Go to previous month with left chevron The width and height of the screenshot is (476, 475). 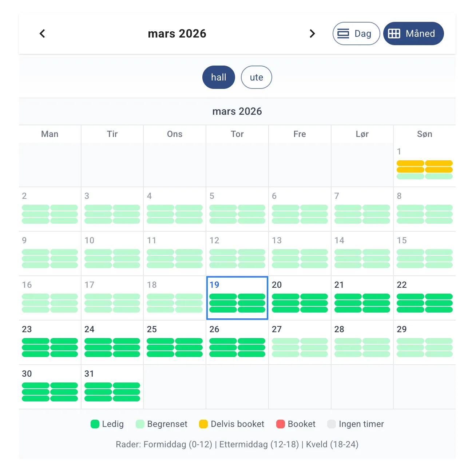point(43,34)
